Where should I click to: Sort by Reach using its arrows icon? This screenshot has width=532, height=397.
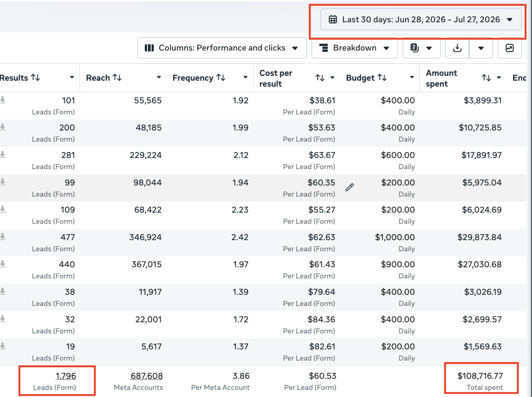pyautogui.click(x=117, y=77)
